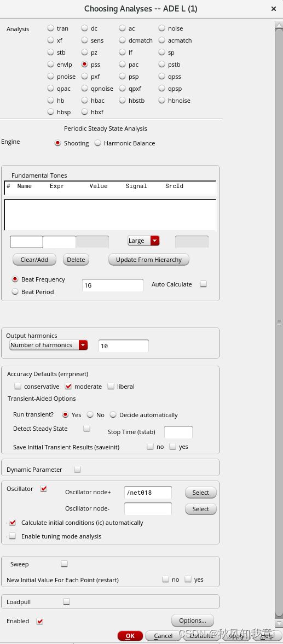
Task: Select the pss analysis radio button
Action: coord(84,65)
